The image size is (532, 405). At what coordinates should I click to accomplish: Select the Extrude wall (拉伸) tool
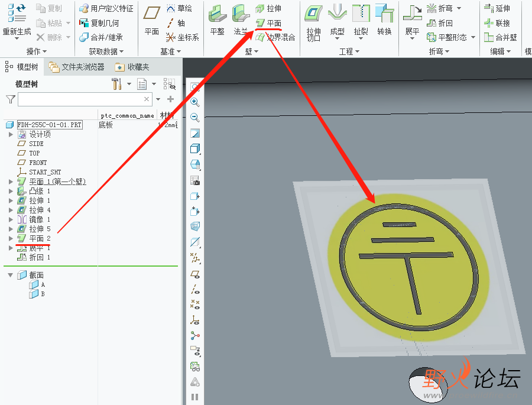pos(268,8)
